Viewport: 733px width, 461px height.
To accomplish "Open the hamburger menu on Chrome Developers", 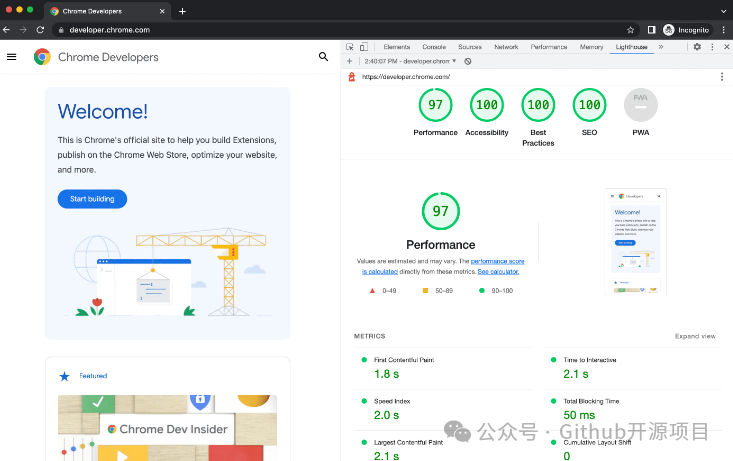I will (12, 57).
